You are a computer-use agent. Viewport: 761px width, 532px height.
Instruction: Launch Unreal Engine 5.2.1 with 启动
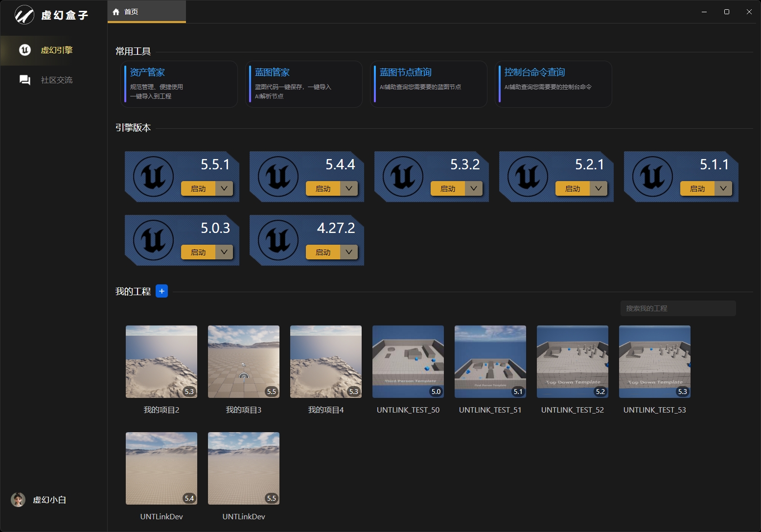click(573, 188)
